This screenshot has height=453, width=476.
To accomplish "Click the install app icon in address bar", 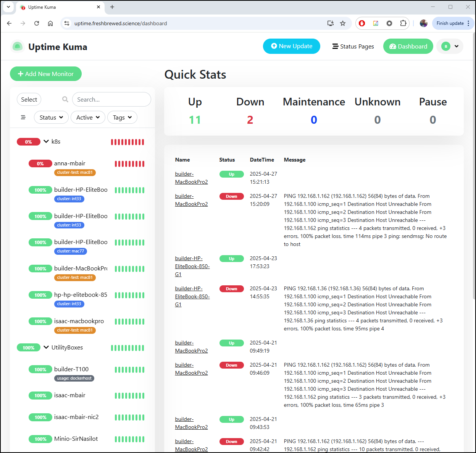I will click(x=331, y=23).
